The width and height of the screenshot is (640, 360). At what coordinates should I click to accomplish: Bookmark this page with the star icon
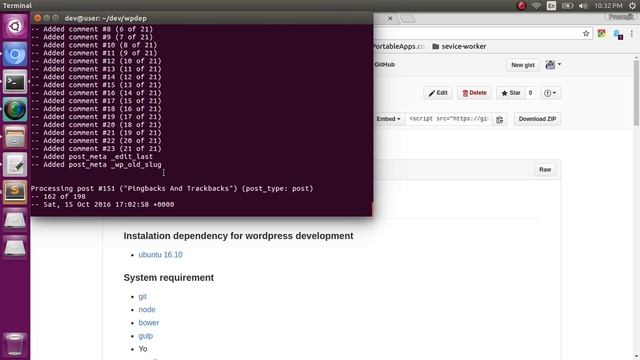[586, 34]
